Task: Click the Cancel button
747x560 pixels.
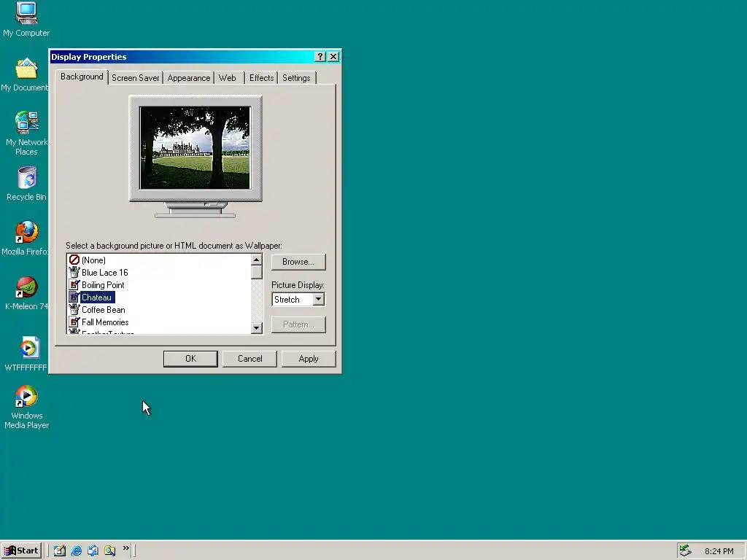Action: [249, 359]
